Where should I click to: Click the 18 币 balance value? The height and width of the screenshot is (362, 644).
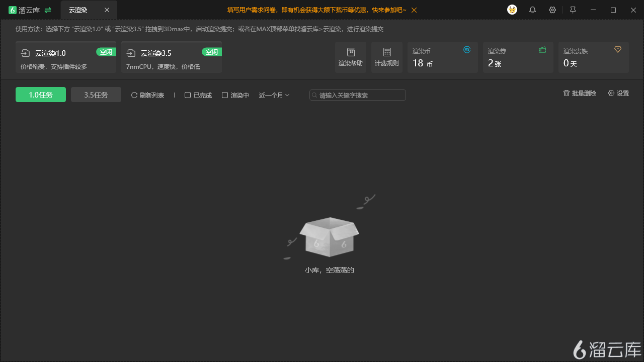(423, 63)
